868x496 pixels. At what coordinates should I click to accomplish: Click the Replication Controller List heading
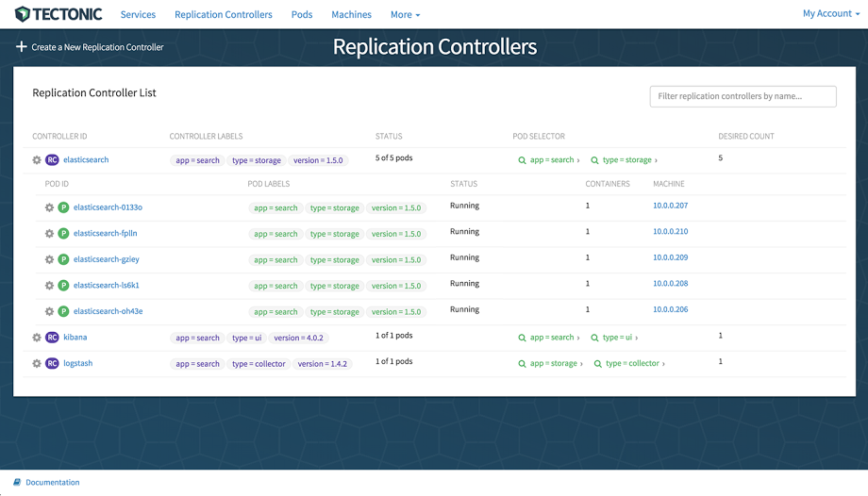point(94,93)
